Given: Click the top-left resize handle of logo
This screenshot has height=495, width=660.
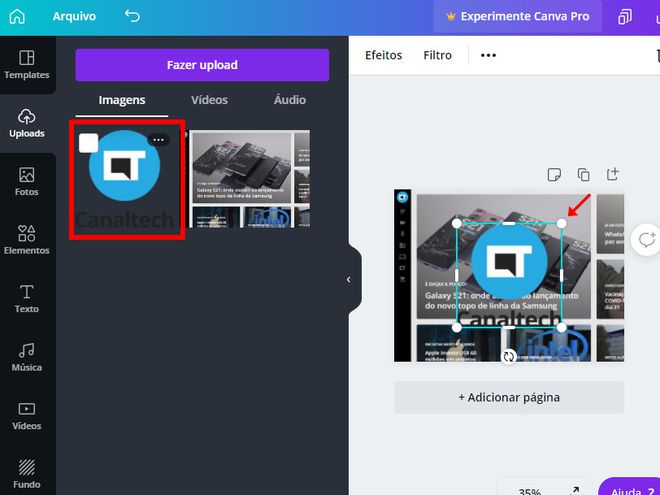Looking at the screenshot, I should coord(457,224).
